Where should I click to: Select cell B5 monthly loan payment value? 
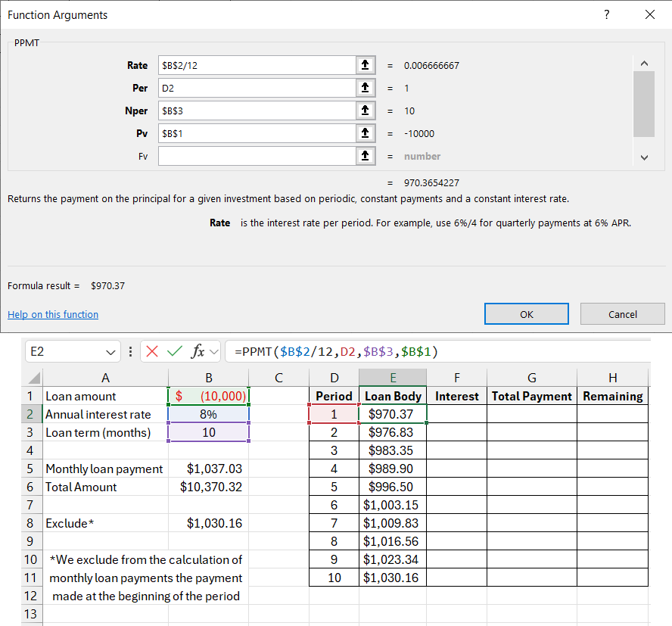209,469
